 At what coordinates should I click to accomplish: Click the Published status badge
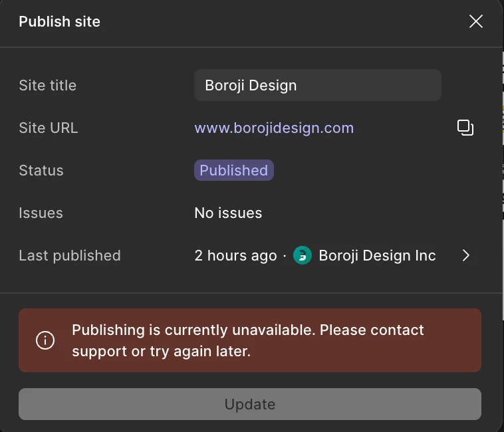click(233, 170)
